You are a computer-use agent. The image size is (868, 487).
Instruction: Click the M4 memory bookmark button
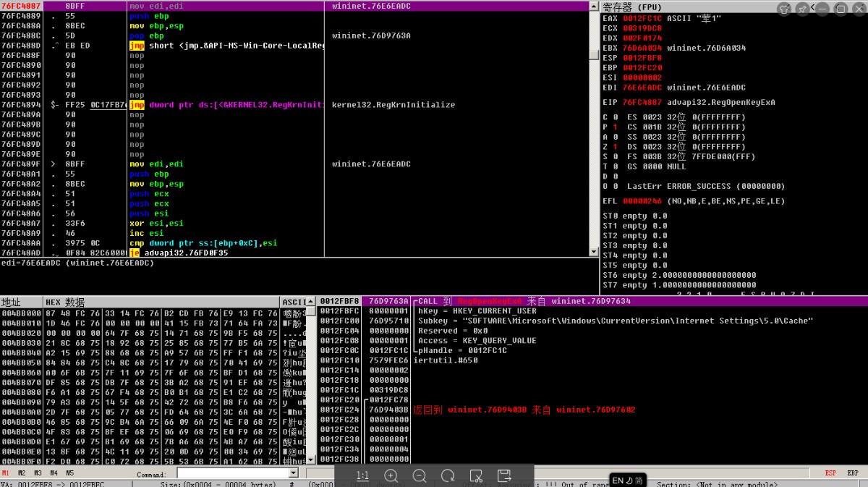[x=54, y=473]
